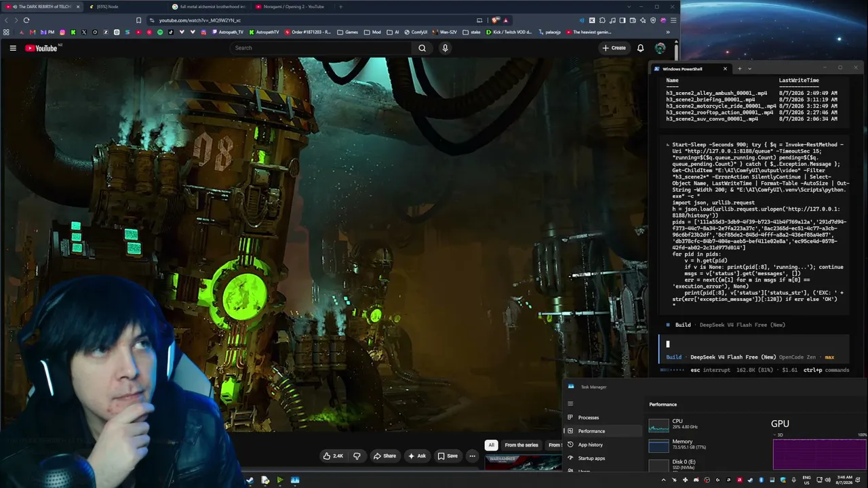
Task: Dislike the video with thumbs down
Action: (357, 456)
